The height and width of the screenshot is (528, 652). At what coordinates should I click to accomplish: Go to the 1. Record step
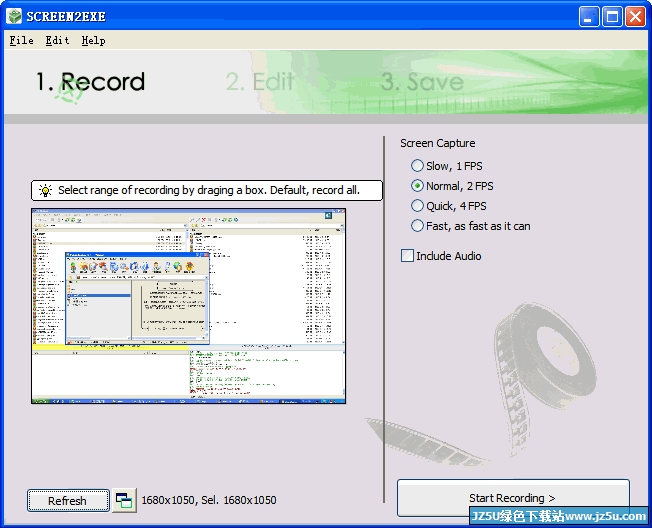(x=91, y=81)
